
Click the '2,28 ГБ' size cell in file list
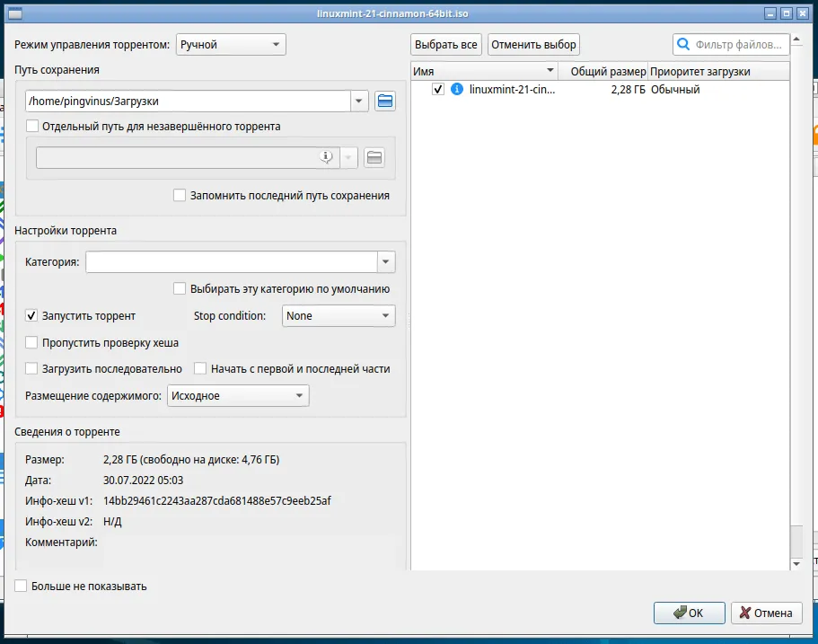click(629, 89)
